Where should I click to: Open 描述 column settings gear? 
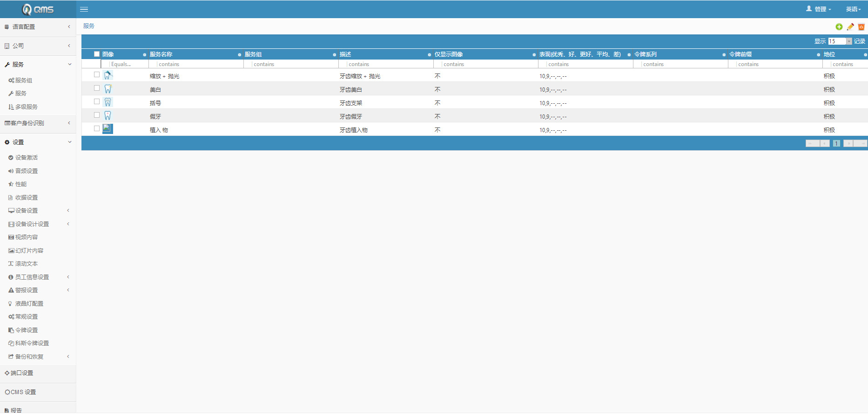pyautogui.click(x=430, y=55)
